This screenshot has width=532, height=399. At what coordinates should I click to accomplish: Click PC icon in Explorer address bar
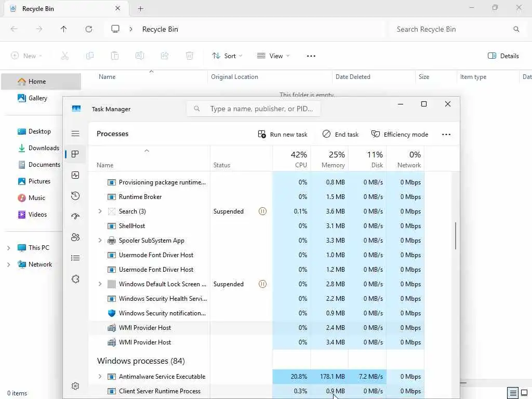pos(115,29)
